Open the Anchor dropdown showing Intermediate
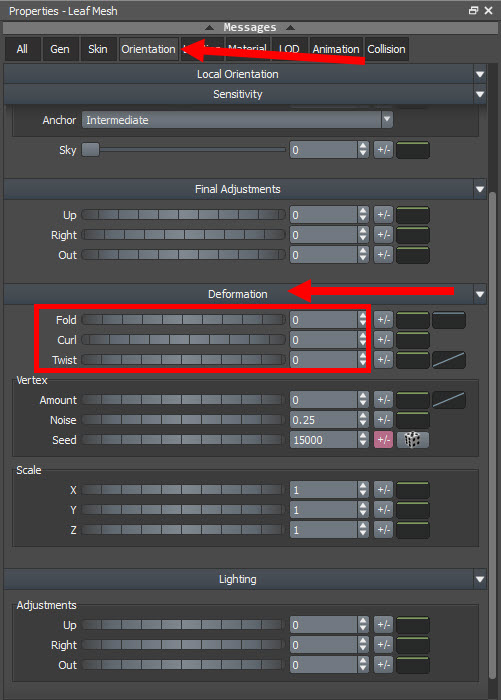 tap(237, 120)
